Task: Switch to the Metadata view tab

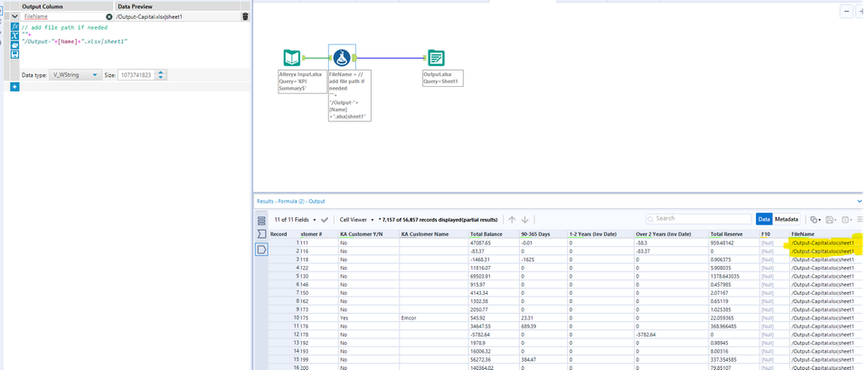Action: tap(786, 219)
